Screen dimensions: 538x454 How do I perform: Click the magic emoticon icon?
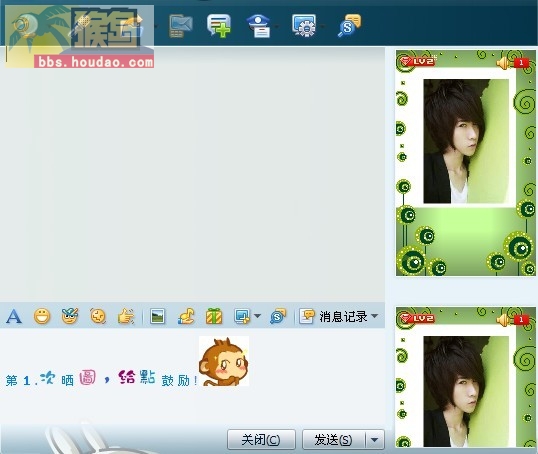pos(70,316)
